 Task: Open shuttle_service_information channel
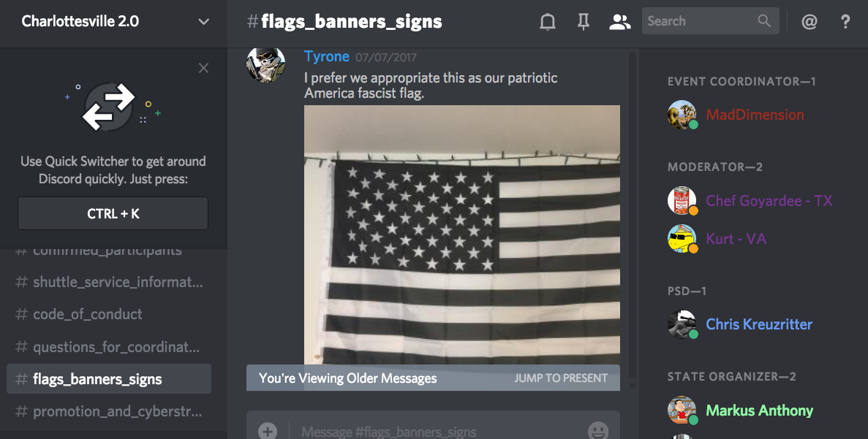[109, 282]
